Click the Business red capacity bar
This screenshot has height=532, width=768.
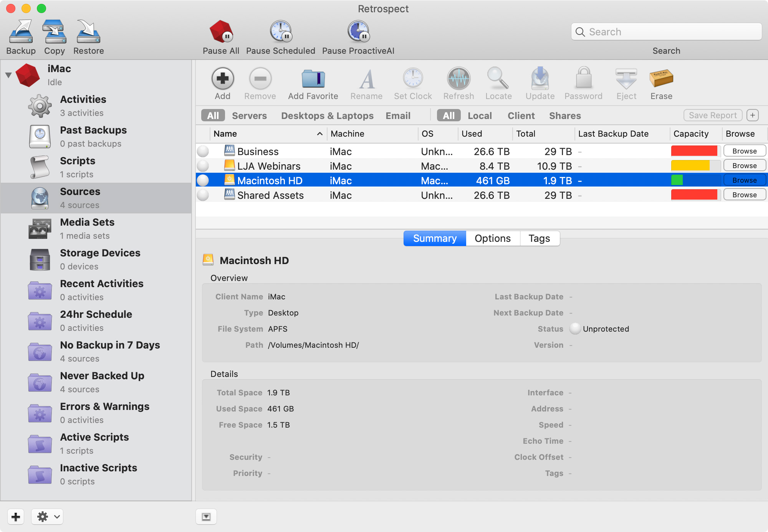(x=694, y=151)
